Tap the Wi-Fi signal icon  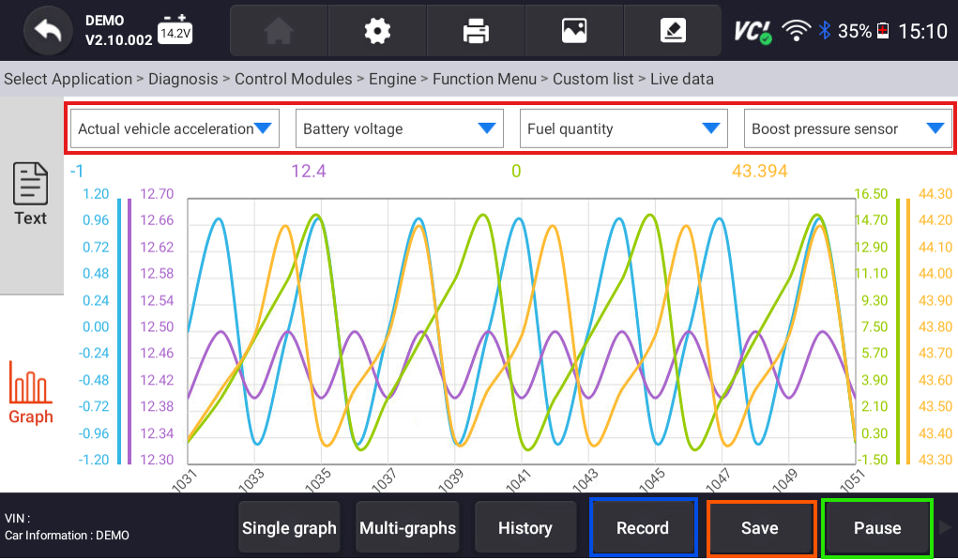click(x=797, y=29)
